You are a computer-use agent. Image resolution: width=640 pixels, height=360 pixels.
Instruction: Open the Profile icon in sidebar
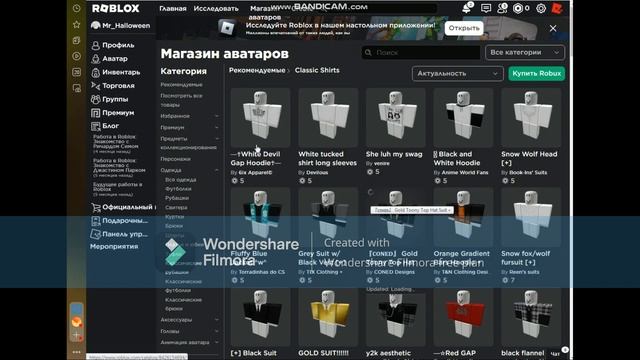[96, 45]
